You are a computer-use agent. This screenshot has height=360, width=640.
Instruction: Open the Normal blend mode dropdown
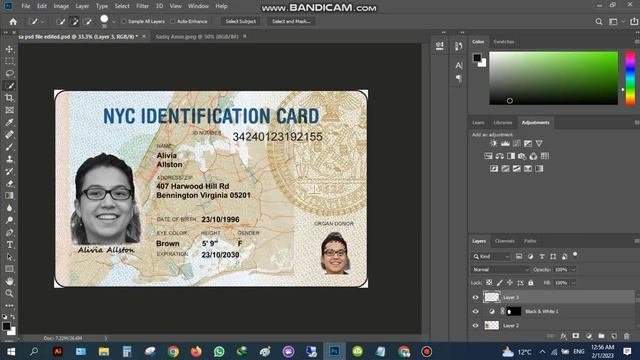(x=501, y=269)
